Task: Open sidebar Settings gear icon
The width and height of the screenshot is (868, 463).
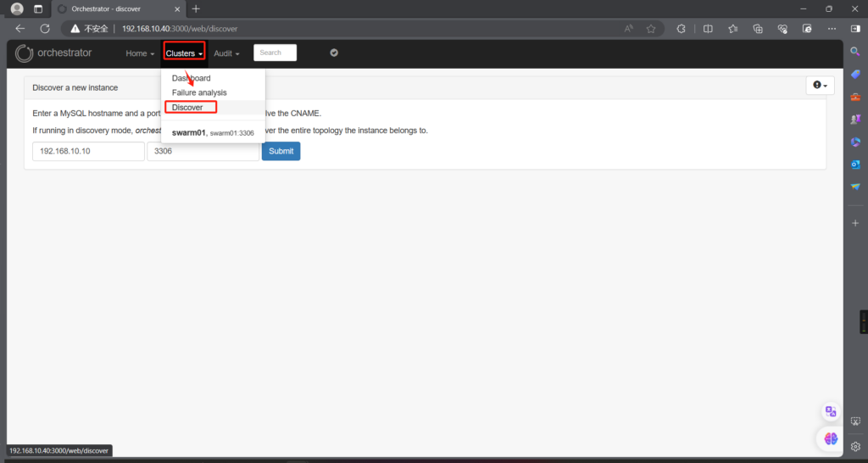Action: click(855, 446)
